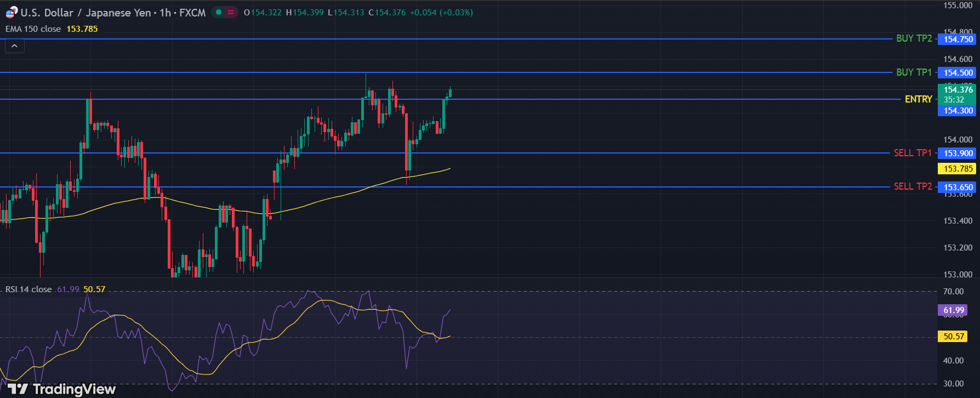Click the yellow 50.57 RSI average tag
Screen dimensions: 980x398
(954, 337)
